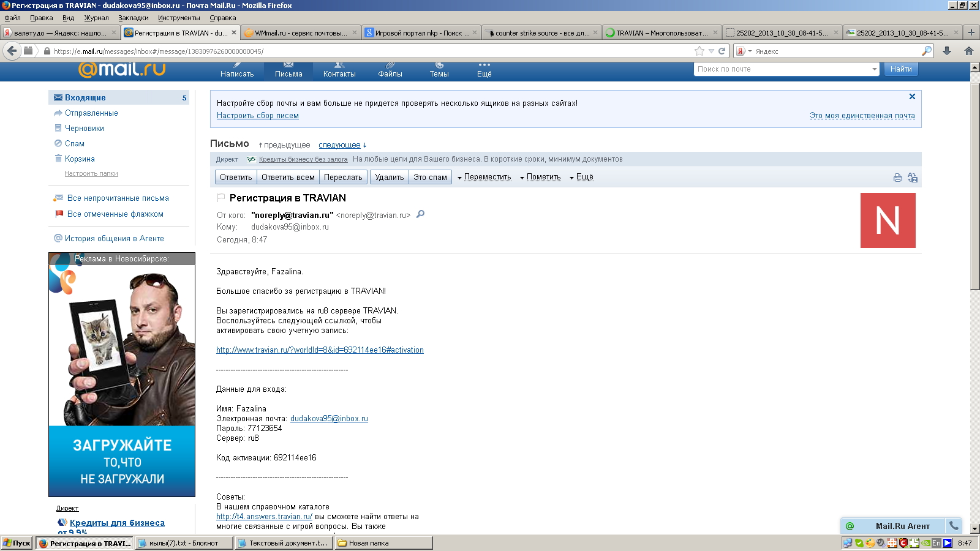980x551 pixels.
Task: Open История общения в Агенте
Action: [114, 239]
